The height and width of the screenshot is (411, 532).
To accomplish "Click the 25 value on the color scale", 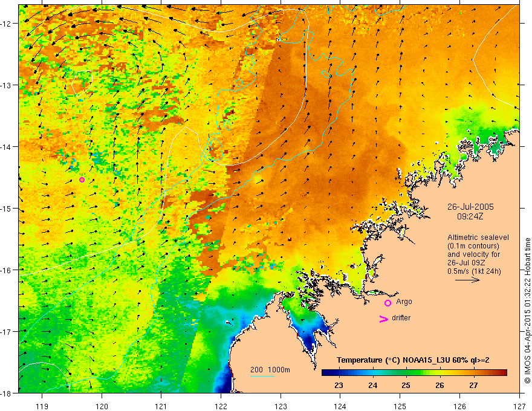I will [406, 386].
